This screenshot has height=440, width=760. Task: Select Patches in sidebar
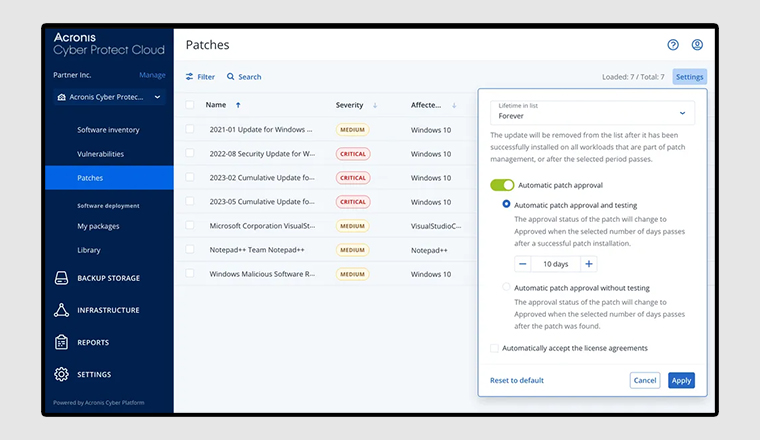(110, 178)
